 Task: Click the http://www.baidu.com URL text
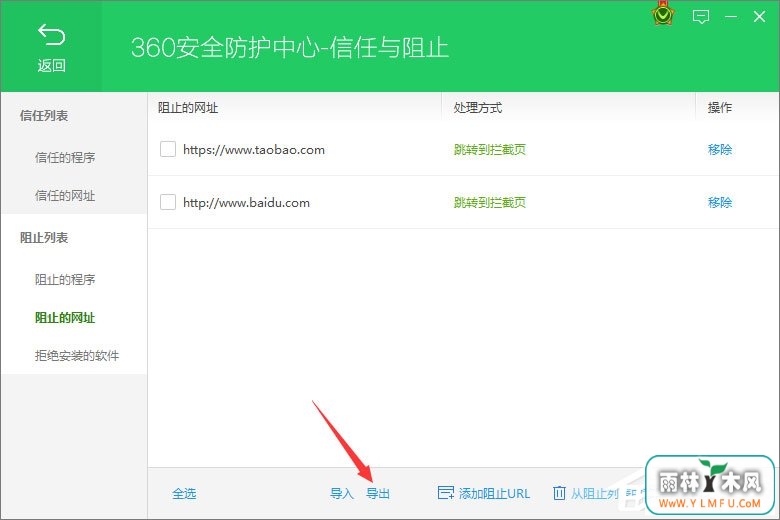click(x=246, y=203)
